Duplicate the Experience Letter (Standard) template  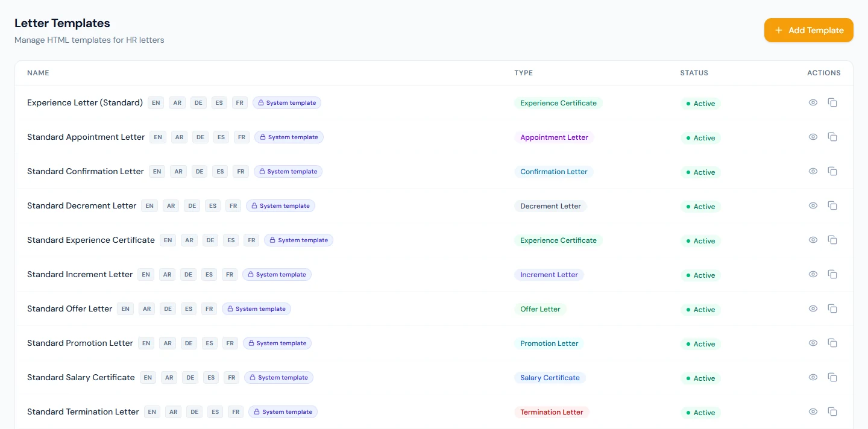coord(832,102)
